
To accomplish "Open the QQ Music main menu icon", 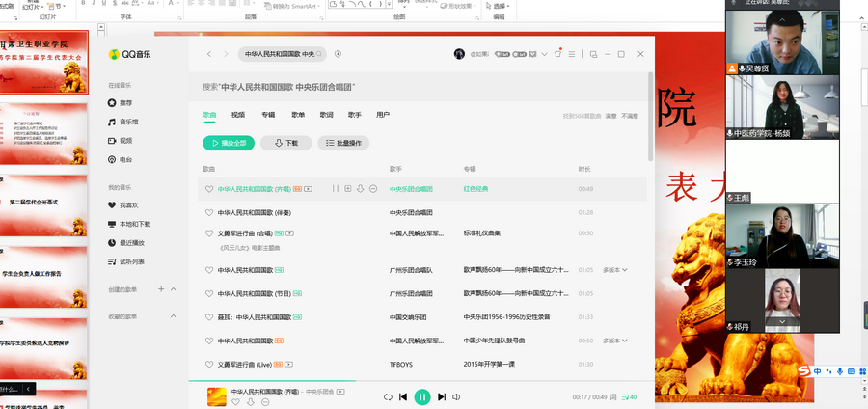I will tap(574, 53).
